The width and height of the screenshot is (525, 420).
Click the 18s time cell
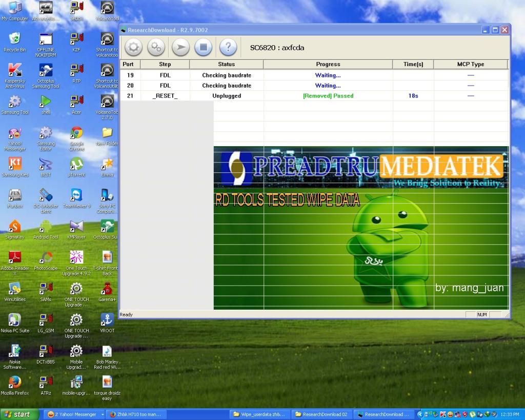point(413,96)
